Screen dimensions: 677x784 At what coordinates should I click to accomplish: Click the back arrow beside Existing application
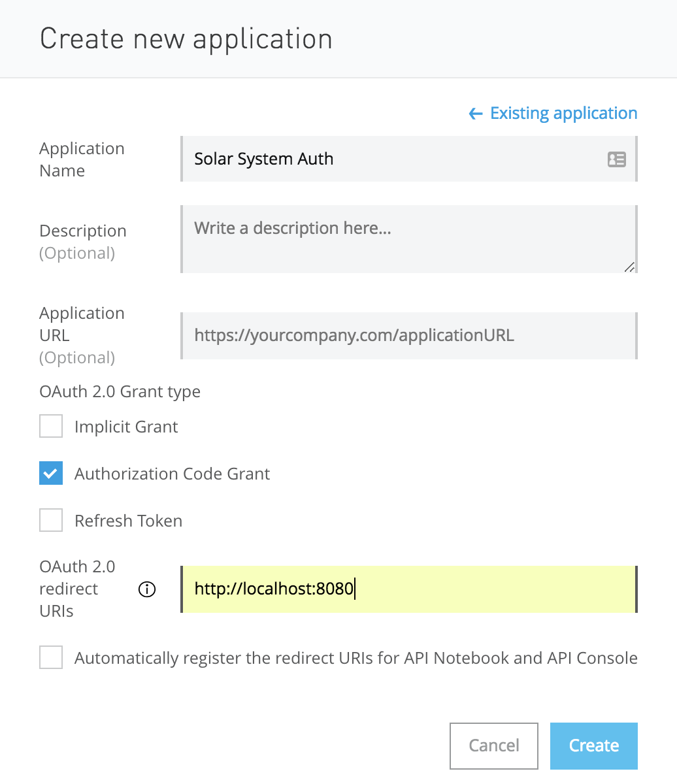pyautogui.click(x=475, y=114)
